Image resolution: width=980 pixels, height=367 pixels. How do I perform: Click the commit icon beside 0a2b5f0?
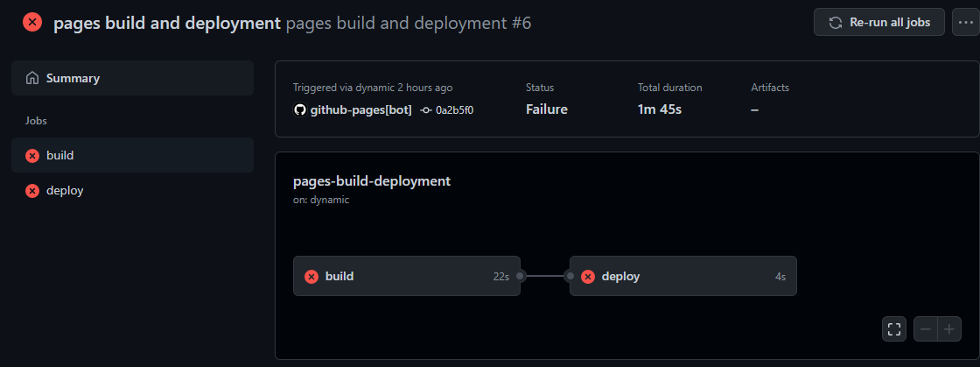click(426, 110)
